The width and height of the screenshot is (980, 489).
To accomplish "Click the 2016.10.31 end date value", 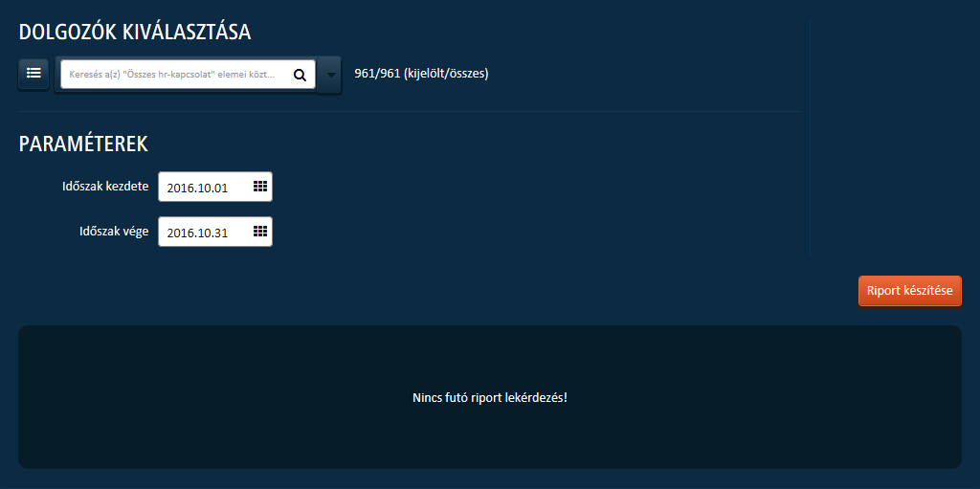I will click(x=197, y=233).
